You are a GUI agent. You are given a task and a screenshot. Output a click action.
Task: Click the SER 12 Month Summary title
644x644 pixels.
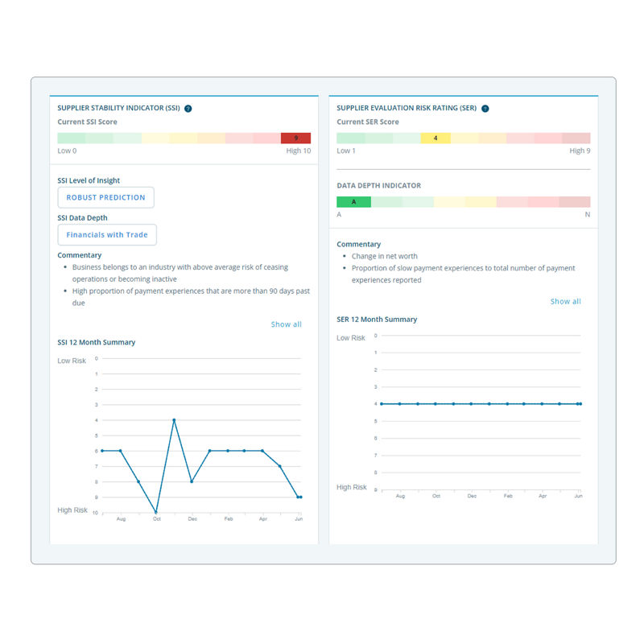click(377, 320)
